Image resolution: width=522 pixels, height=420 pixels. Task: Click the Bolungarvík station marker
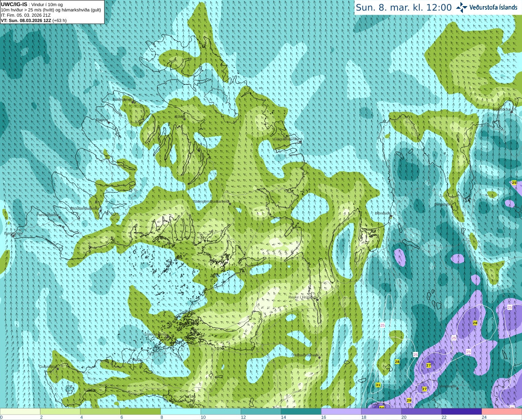coord(133,102)
